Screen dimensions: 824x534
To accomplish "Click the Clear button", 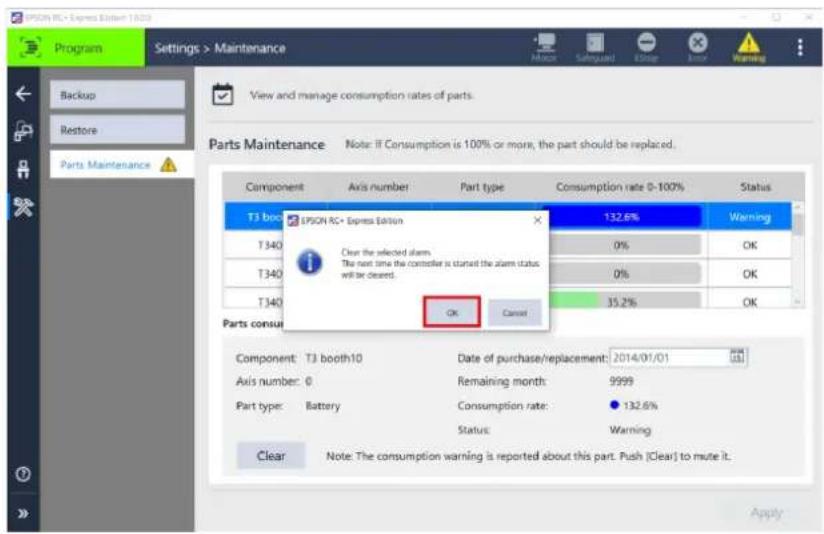I will tap(271, 456).
